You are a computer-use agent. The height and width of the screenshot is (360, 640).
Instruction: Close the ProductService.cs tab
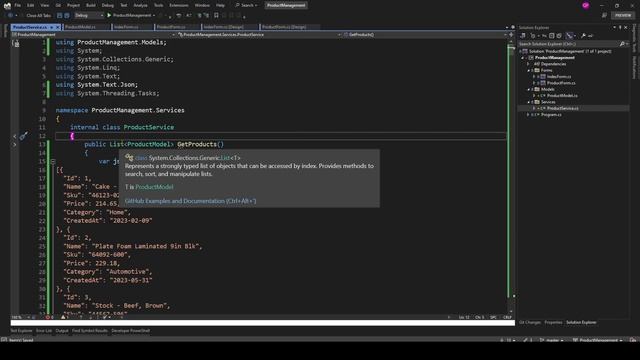(x=58, y=27)
